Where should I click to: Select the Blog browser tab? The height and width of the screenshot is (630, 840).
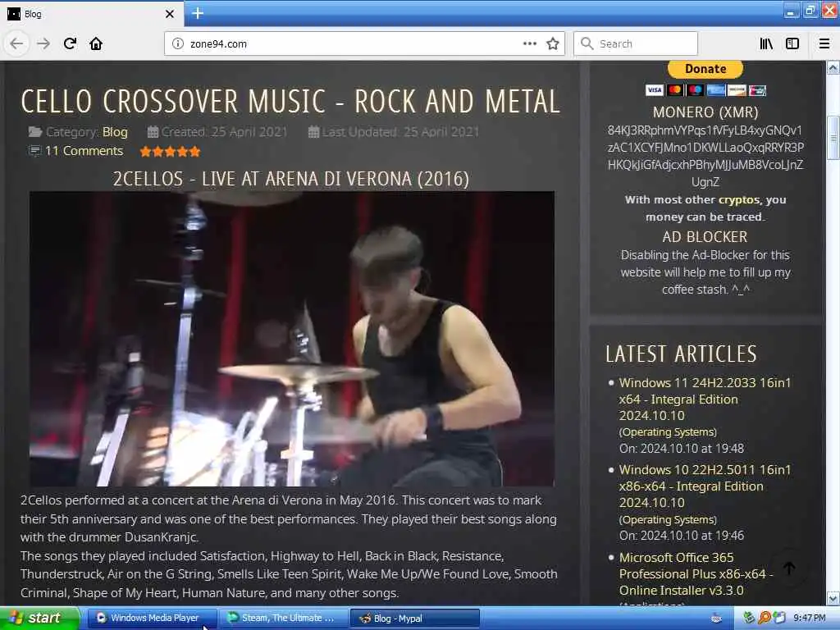pyautogui.click(x=92, y=14)
